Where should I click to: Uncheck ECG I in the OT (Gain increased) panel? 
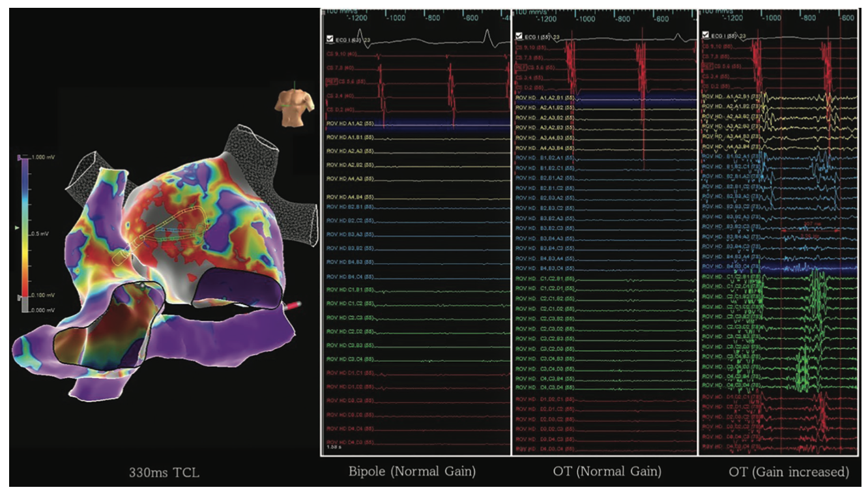[705, 35]
